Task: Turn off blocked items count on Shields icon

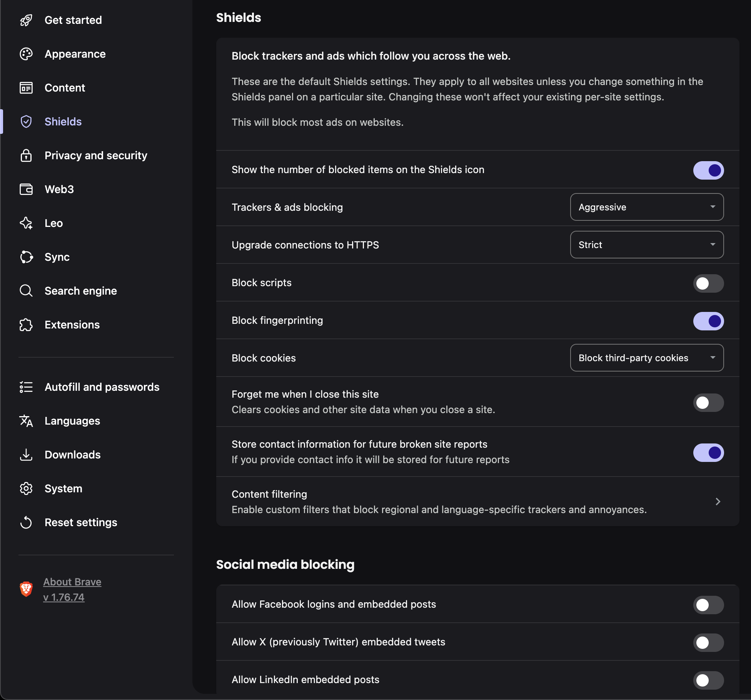Action: [x=708, y=170]
